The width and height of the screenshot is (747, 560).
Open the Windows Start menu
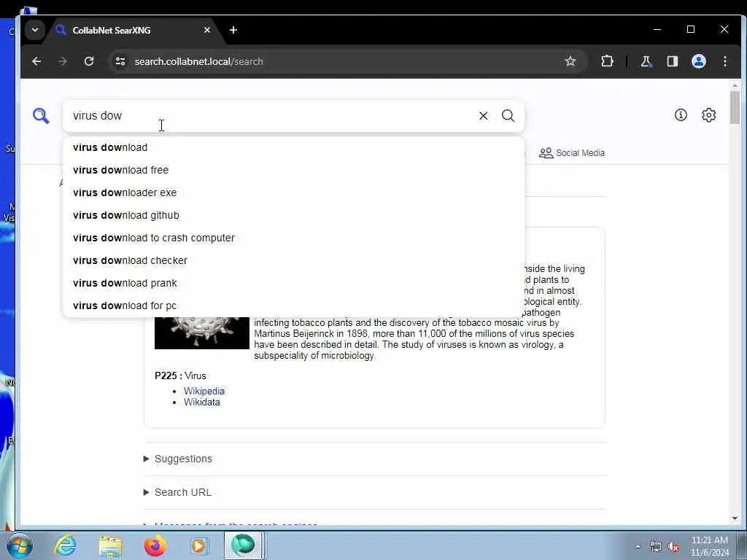20,545
